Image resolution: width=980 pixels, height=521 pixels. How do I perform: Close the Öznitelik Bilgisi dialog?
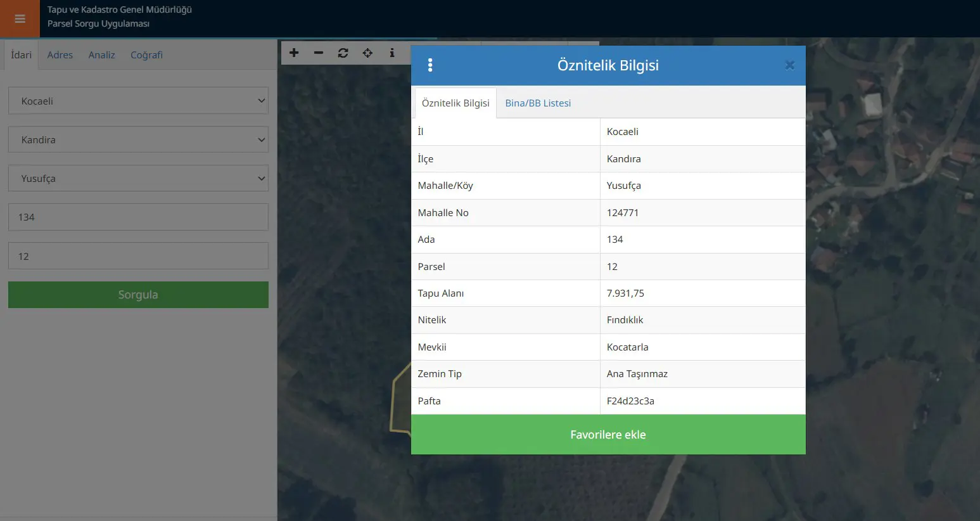point(789,65)
